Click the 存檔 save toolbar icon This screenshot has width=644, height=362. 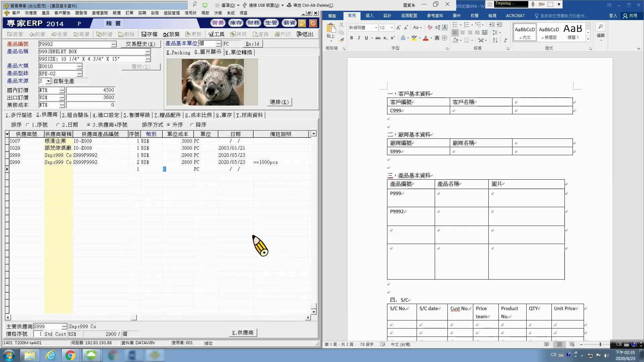[149, 34]
